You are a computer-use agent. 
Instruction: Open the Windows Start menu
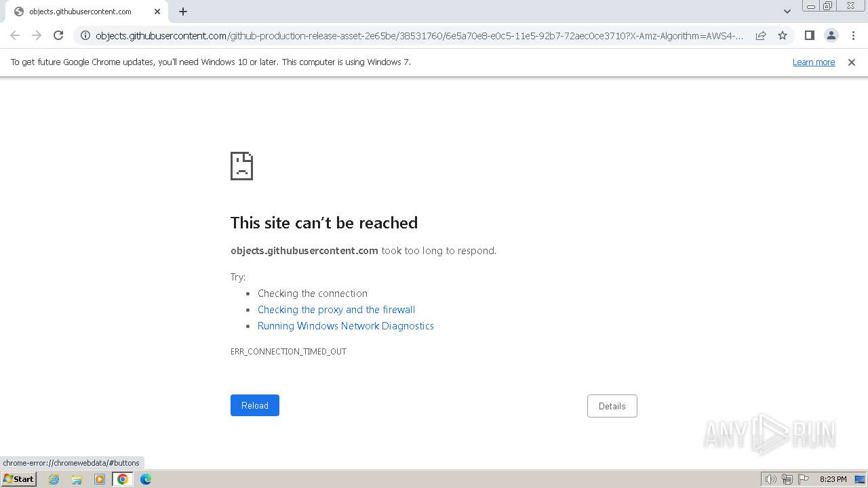(x=18, y=479)
